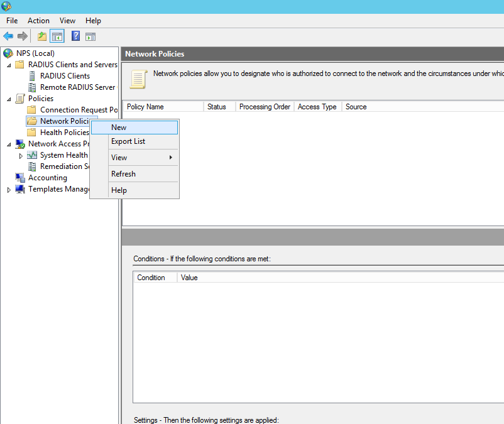Click the NPS (Local) globe icon
This screenshot has height=424, width=504.
[8, 53]
